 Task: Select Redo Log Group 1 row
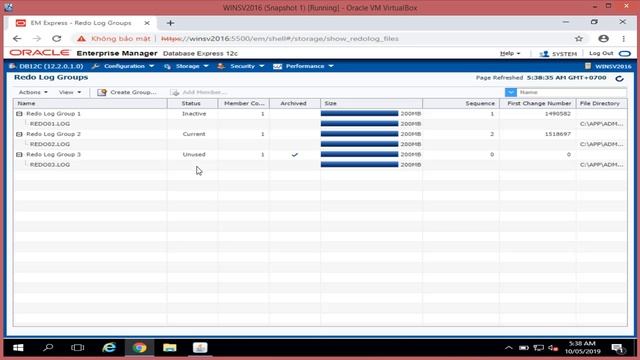[320, 114]
